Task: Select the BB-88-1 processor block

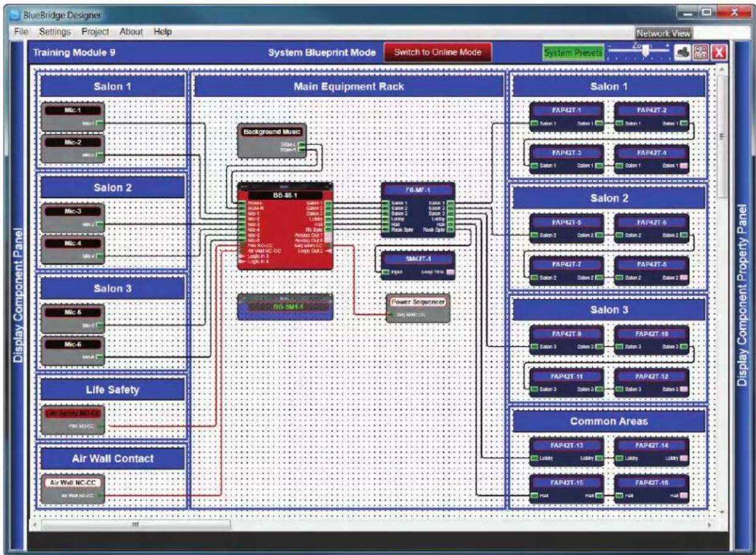Action: 285,226
